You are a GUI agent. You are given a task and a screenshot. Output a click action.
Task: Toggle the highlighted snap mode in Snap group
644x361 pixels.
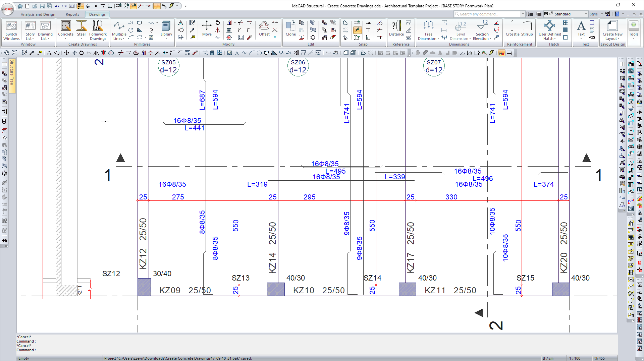tap(357, 30)
